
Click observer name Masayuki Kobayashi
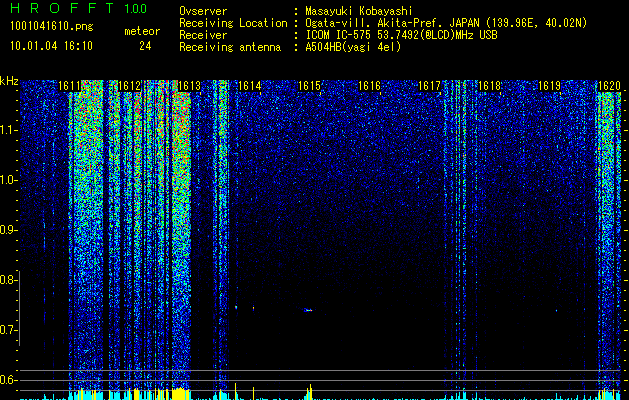coord(359,11)
